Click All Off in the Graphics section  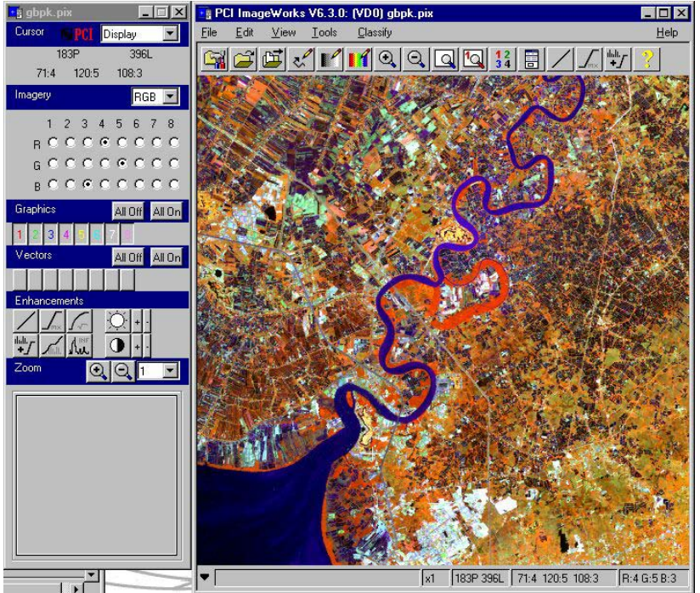pos(128,212)
